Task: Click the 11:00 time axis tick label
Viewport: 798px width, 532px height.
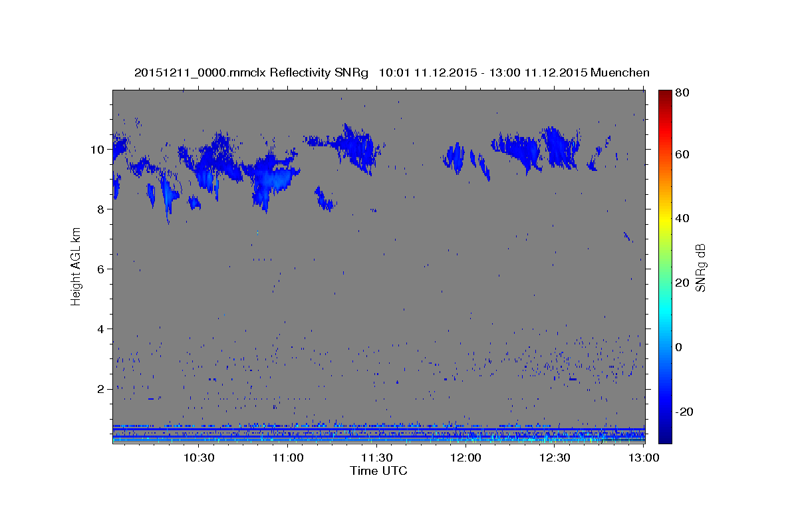Action: pos(288,458)
